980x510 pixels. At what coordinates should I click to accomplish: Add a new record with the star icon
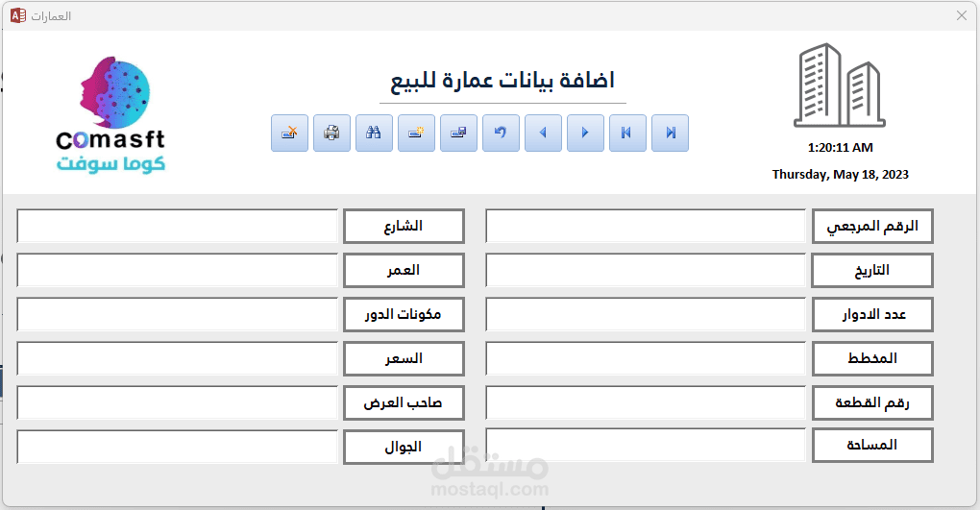[x=416, y=134]
